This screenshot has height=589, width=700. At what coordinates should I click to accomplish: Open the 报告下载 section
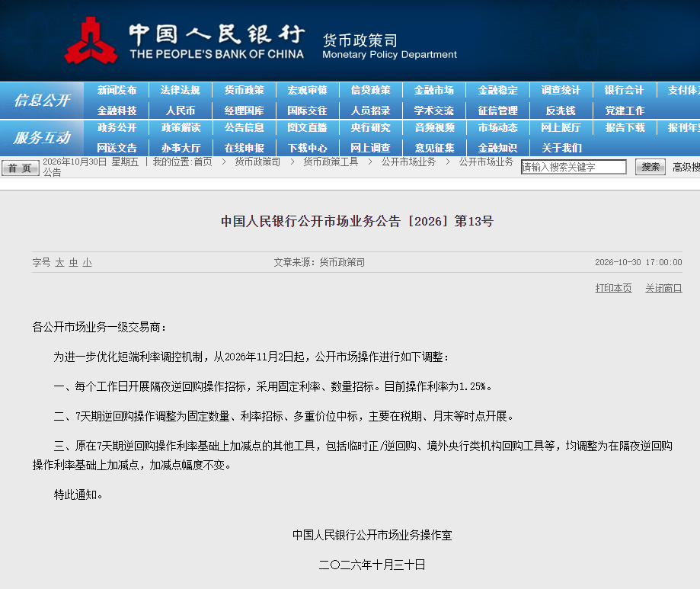[x=624, y=128]
